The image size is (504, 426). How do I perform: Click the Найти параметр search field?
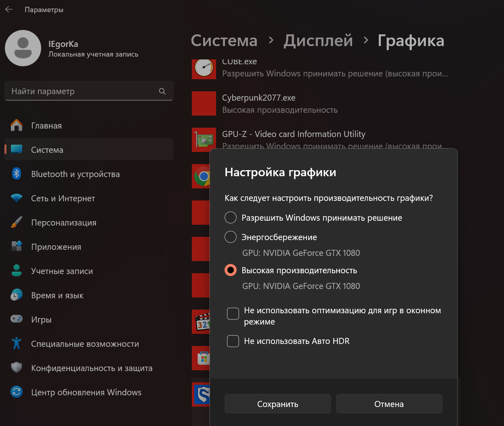pos(89,91)
